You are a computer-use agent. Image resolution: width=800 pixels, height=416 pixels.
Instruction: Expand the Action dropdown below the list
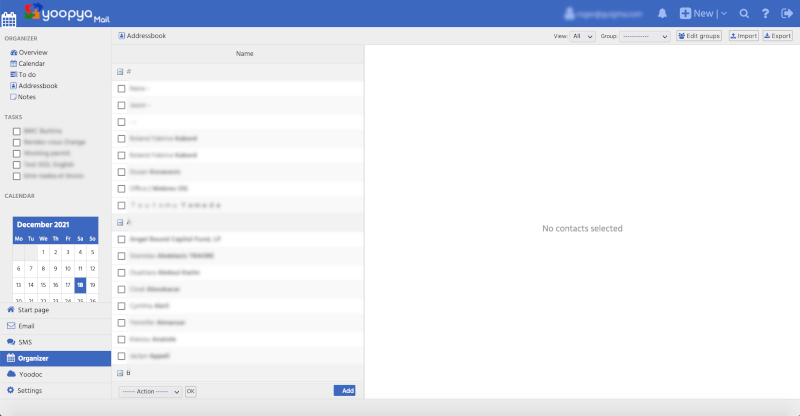[150, 391]
